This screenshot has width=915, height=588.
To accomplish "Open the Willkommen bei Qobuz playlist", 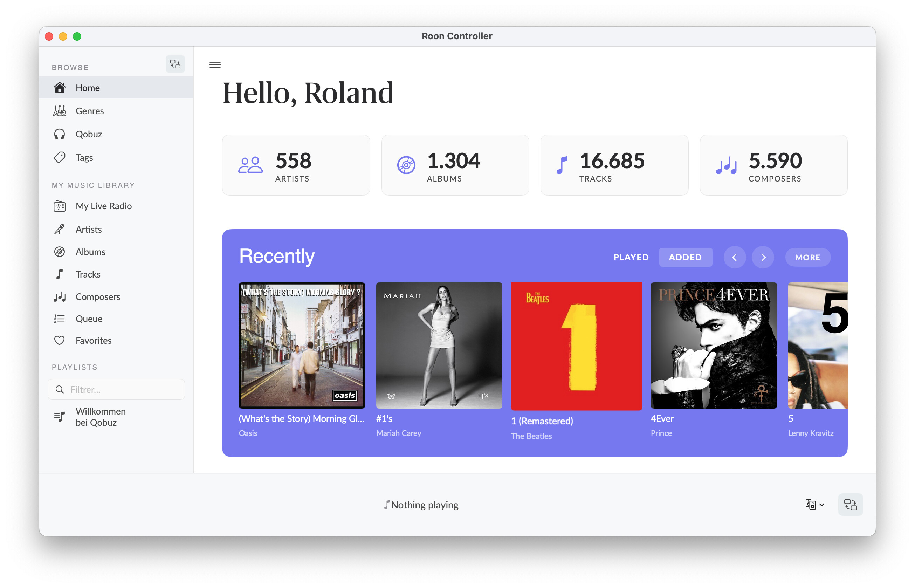I will tap(101, 417).
